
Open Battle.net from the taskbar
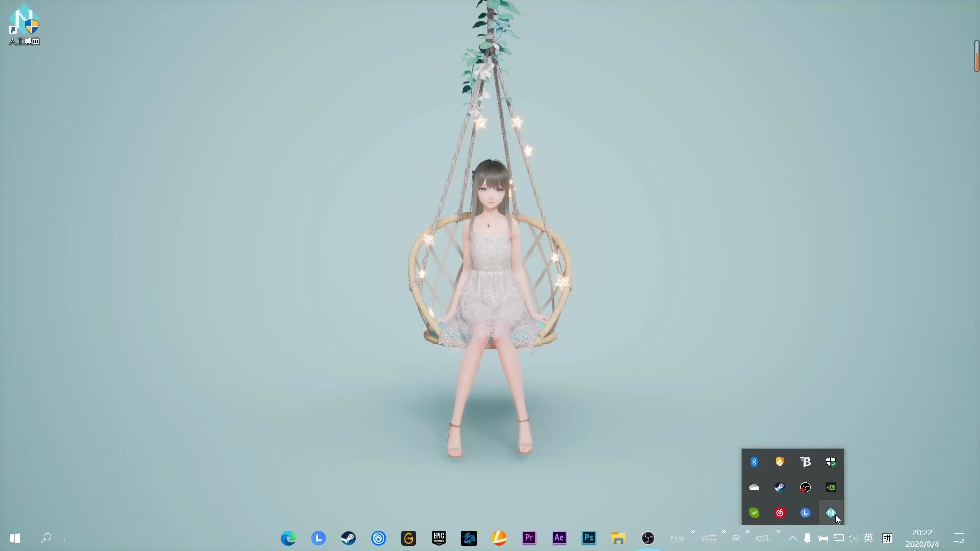(x=469, y=538)
